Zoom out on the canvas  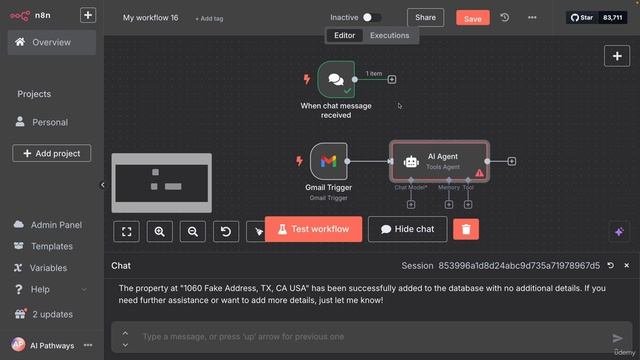coord(193,232)
